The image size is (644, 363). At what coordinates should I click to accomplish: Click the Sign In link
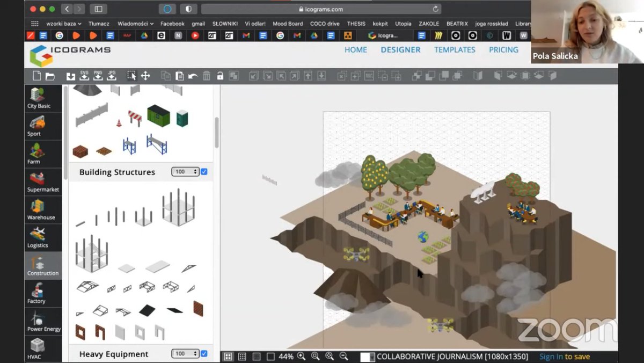551,357
